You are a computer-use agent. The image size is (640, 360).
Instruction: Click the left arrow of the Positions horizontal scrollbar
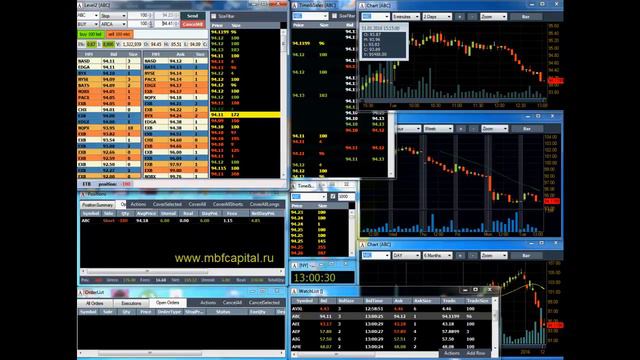pos(83,271)
